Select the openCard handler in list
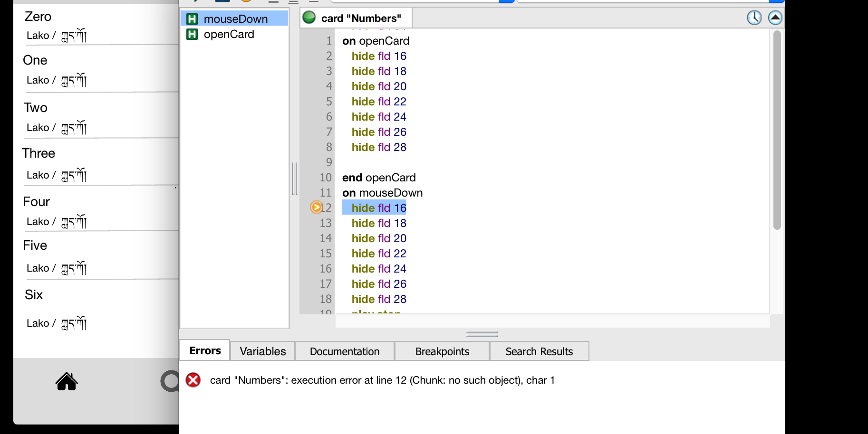The image size is (868, 434). (229, 34)
